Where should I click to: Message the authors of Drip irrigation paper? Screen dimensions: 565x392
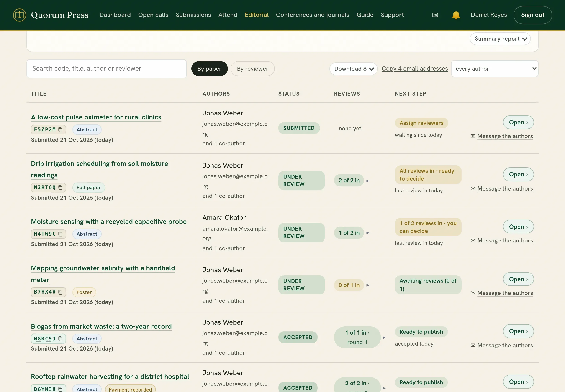coord(505,188)
